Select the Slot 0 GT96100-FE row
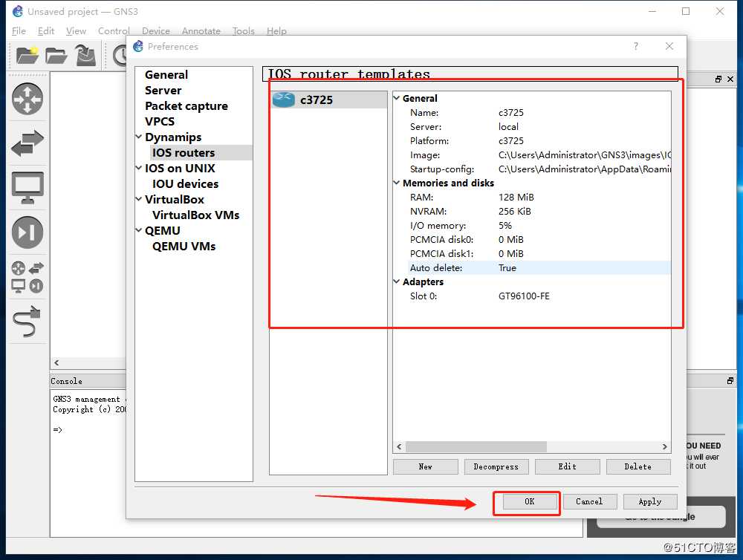 click(539, 296)
